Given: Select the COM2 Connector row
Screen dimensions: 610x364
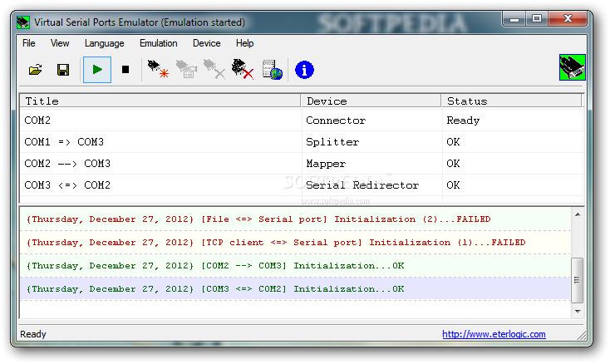Looking at the screenshot, I should click(302, 121).
